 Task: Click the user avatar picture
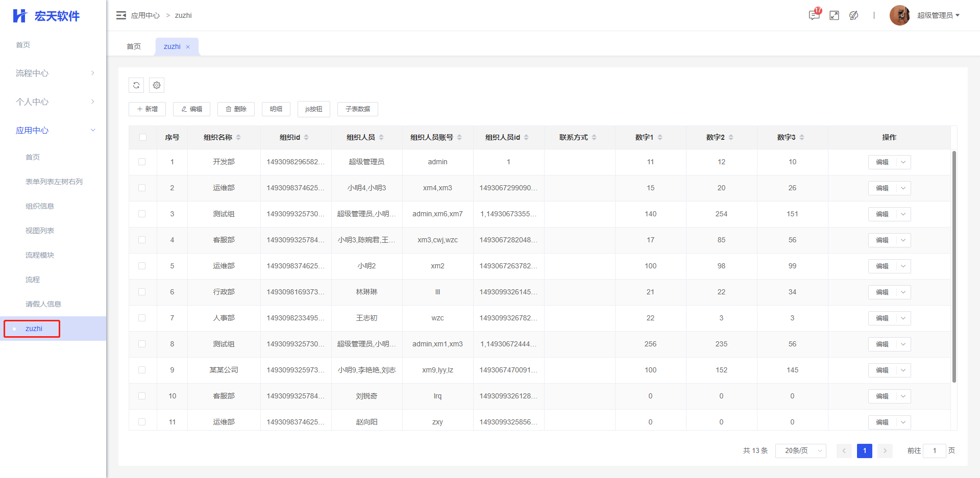(899, 15)
